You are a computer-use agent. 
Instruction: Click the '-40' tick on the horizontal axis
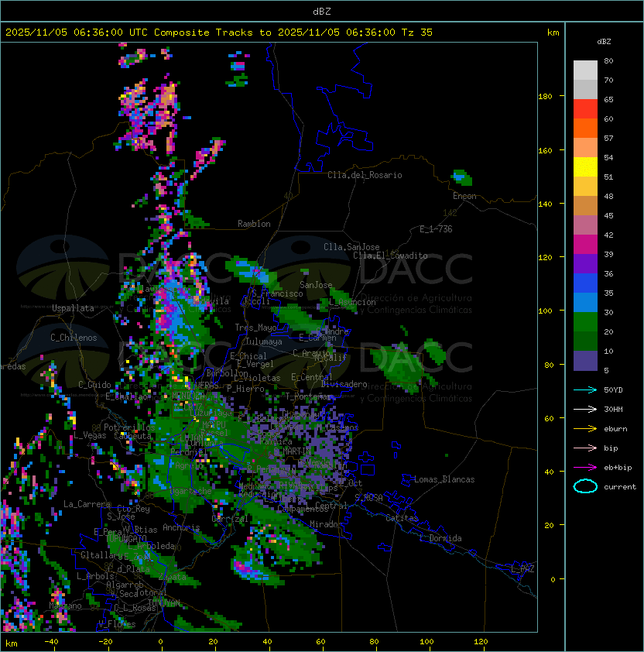tap(51, 642)
